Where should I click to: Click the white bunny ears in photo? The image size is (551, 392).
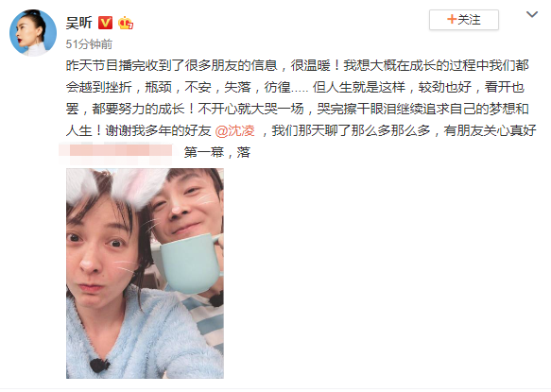click(x=118, y=186)
